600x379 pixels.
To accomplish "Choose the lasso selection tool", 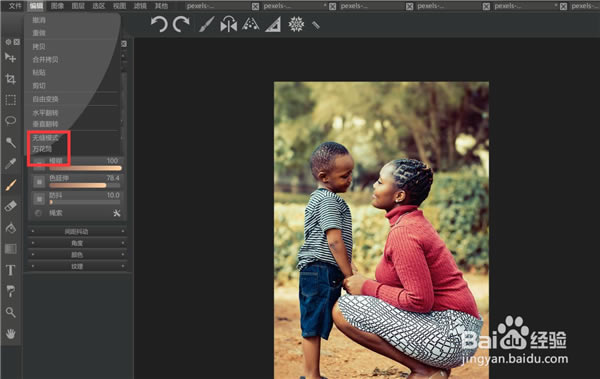I will click(x=10, y=121).
